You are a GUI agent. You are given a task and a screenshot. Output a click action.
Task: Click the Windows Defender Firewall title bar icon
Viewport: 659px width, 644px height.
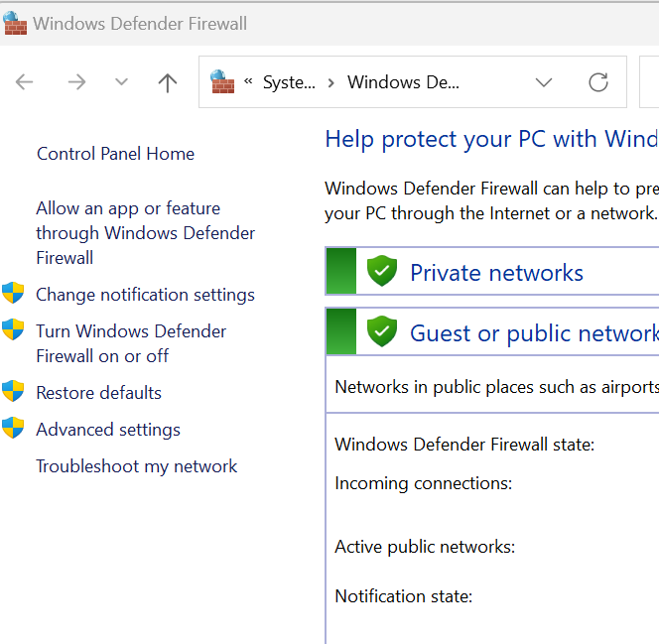(x=15, y=24)
